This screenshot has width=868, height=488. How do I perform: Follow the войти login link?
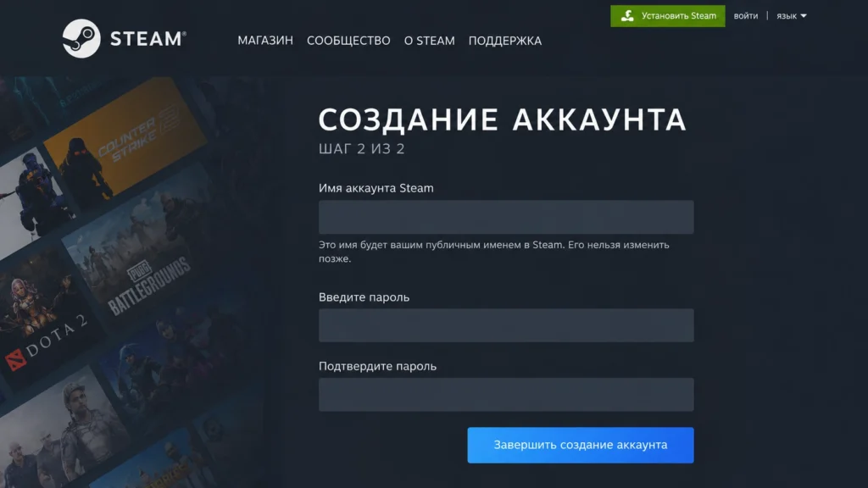pos(746,16)
